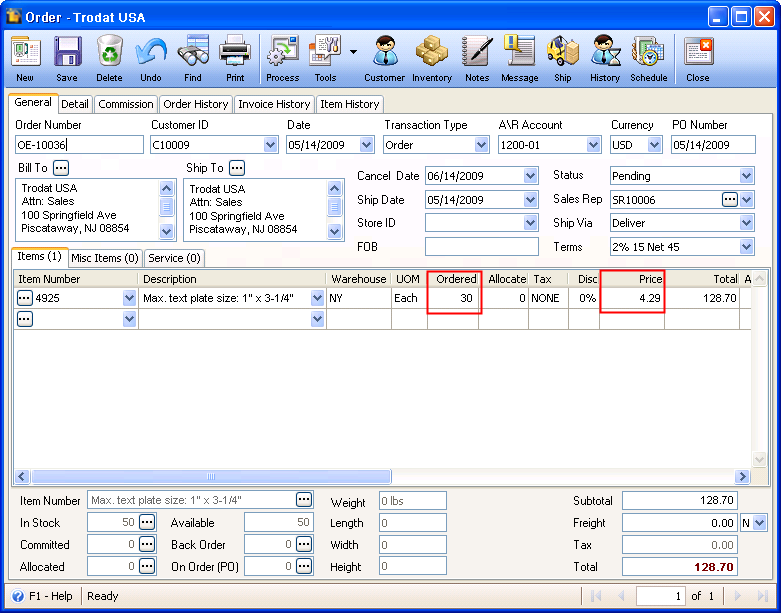Switch to the Detail tab

[x=75, y=104]
